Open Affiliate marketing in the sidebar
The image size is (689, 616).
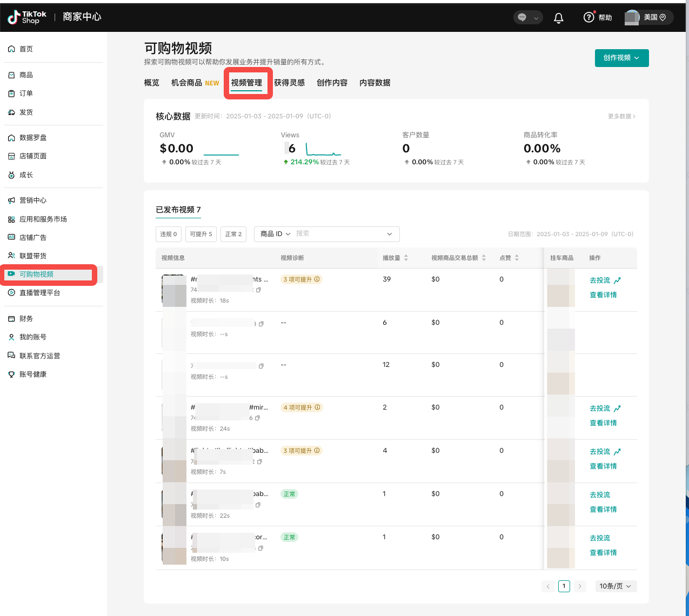coord(33,256)
